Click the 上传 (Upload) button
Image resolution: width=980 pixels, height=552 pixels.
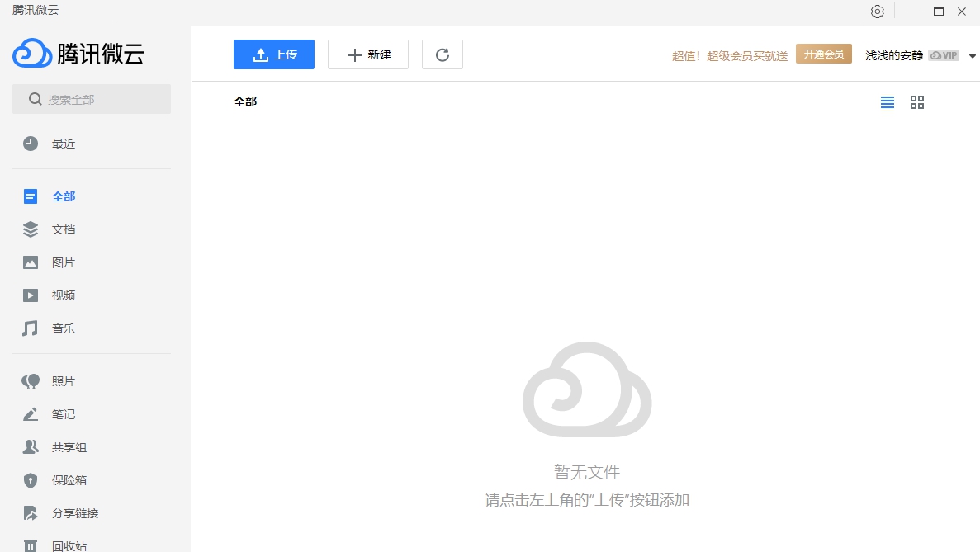(x=273, y=54)
